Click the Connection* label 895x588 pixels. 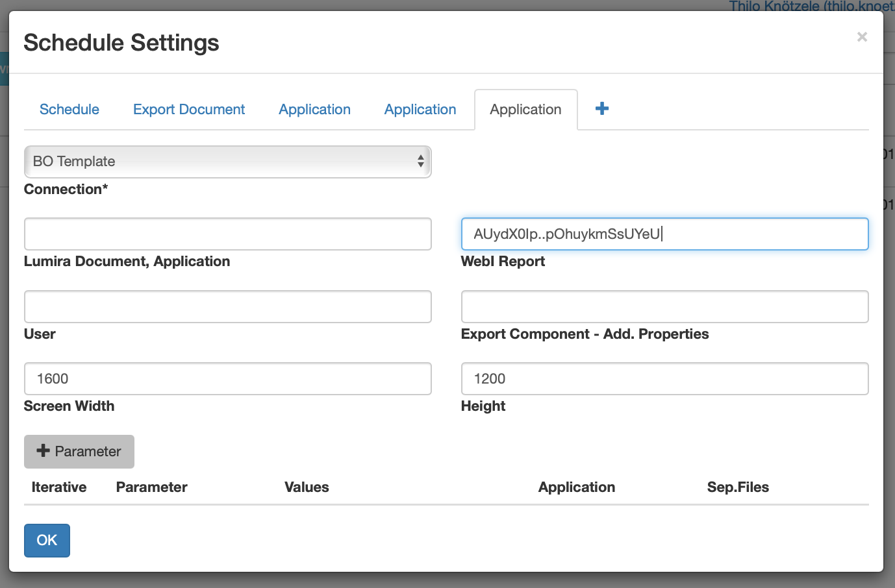point(66,190)
